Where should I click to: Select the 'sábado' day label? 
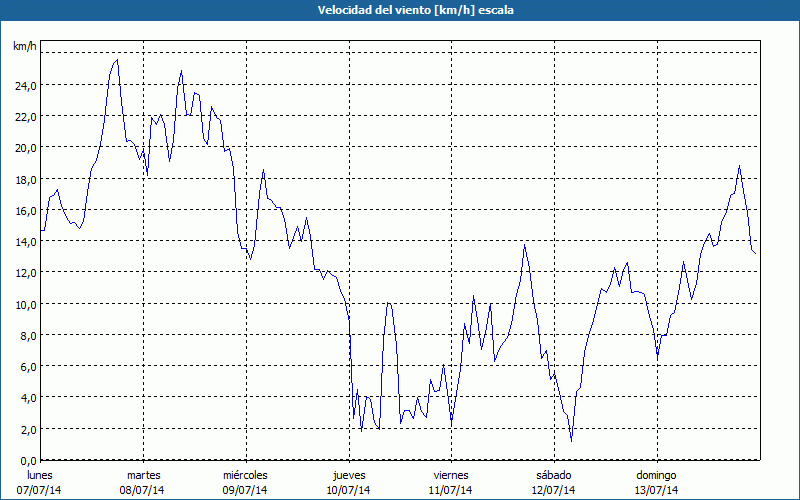pyautogui.click(x=553, y=475)
